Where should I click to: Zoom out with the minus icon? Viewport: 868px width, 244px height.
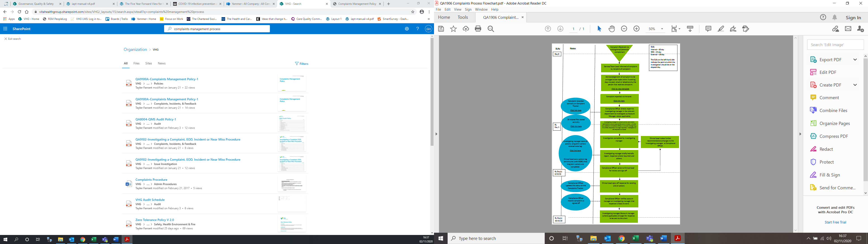pos(624,29)
